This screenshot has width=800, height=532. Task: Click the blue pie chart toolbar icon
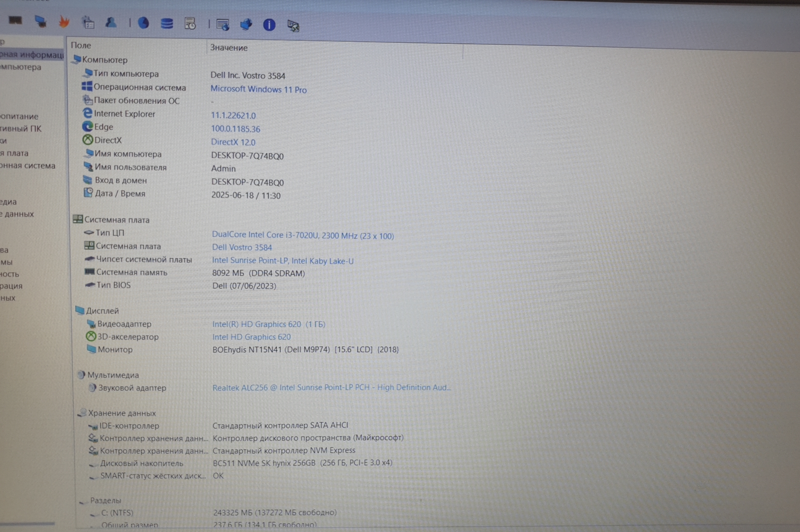pos(143,23)
